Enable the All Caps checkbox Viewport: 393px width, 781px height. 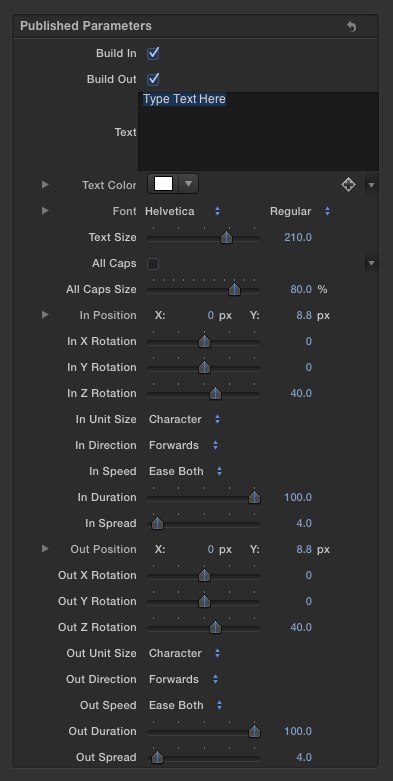point(153,263)
